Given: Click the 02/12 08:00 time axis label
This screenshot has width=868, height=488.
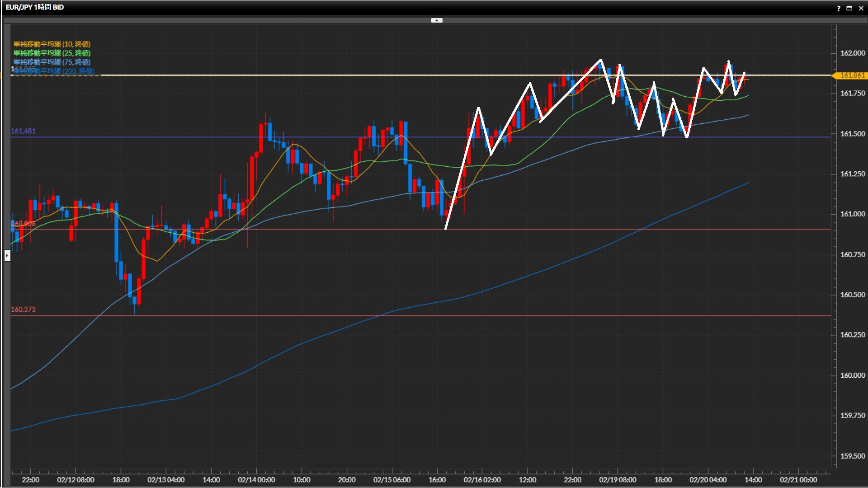Looking at the screenshot, I should click(75, 479).
